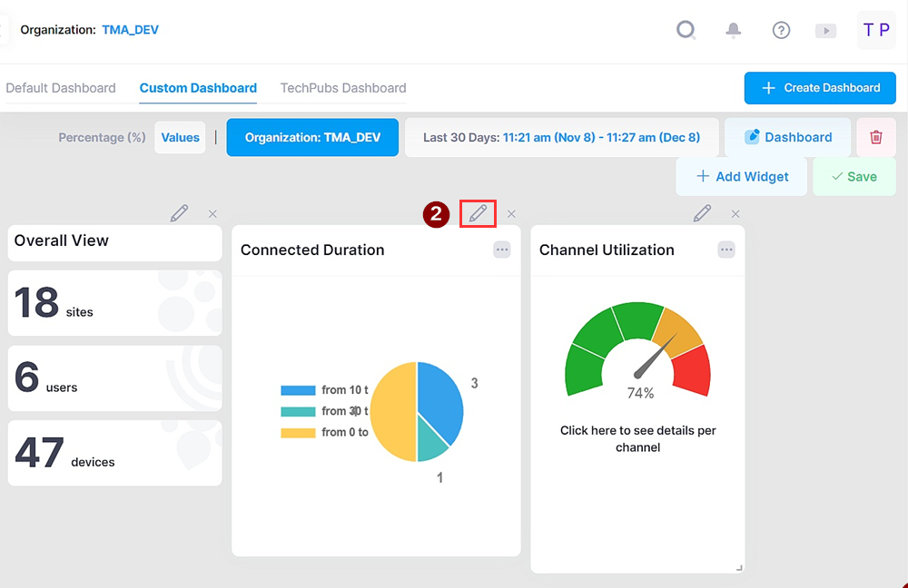The height and width of the screenshot is (588, 908).
Task: Click the Create Dashboard button
Action: point(820,88)
